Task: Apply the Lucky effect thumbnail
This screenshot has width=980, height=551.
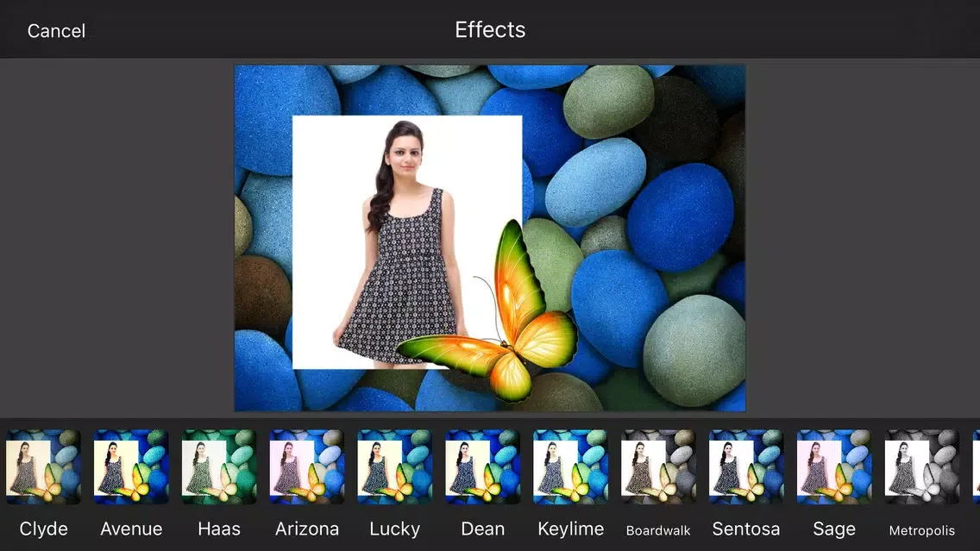Action: [x=394, y=466]
